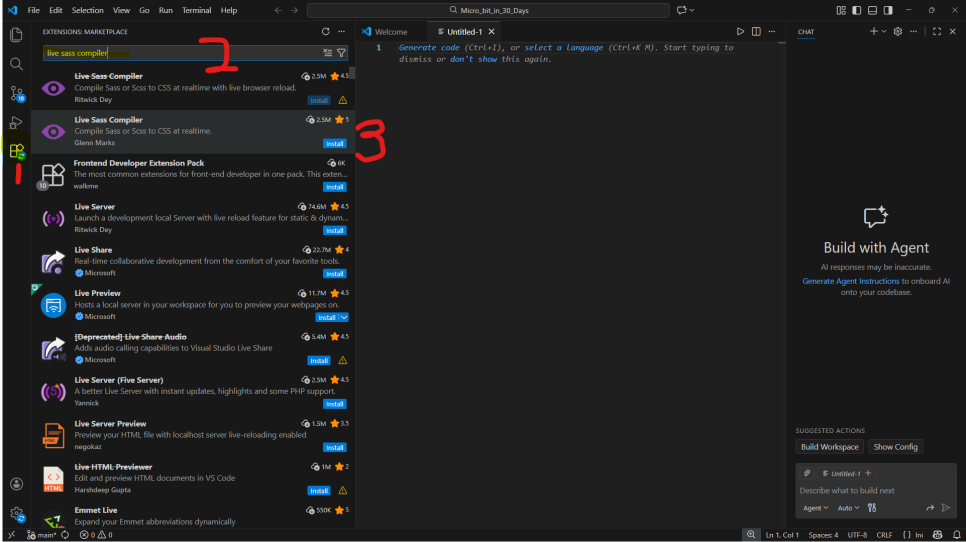966x542 pixels.
Task: Expand the new chat dropdown arrow
Action: pyautogui.click(x=884, y=31)
